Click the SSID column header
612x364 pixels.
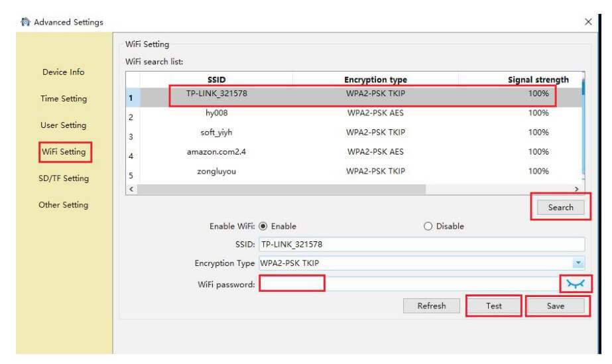217,80
